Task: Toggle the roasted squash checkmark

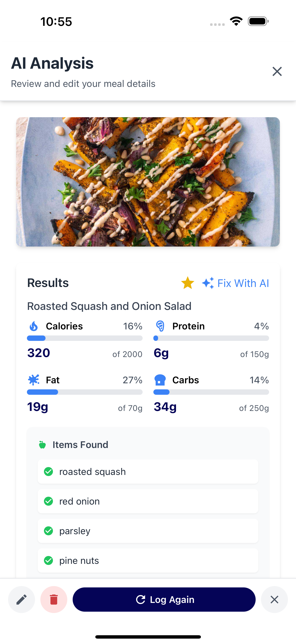Action: point(48,472)
